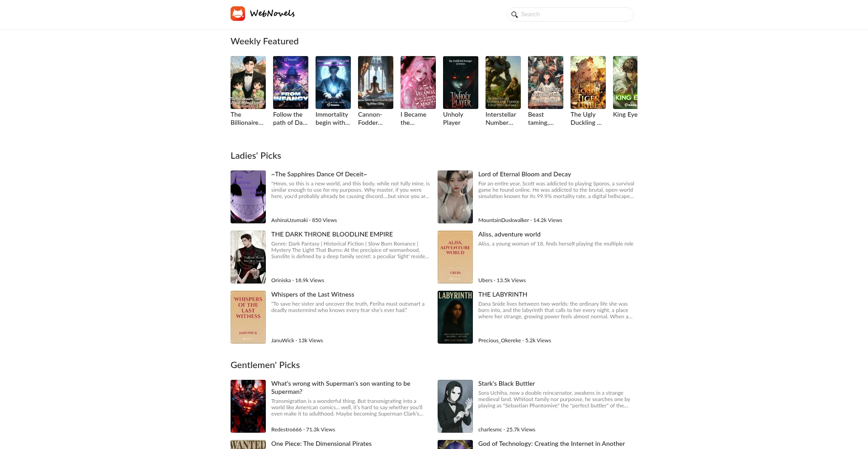Click THE DARK THRONE BLOODLINE EMPIRE title

point(332,234)
